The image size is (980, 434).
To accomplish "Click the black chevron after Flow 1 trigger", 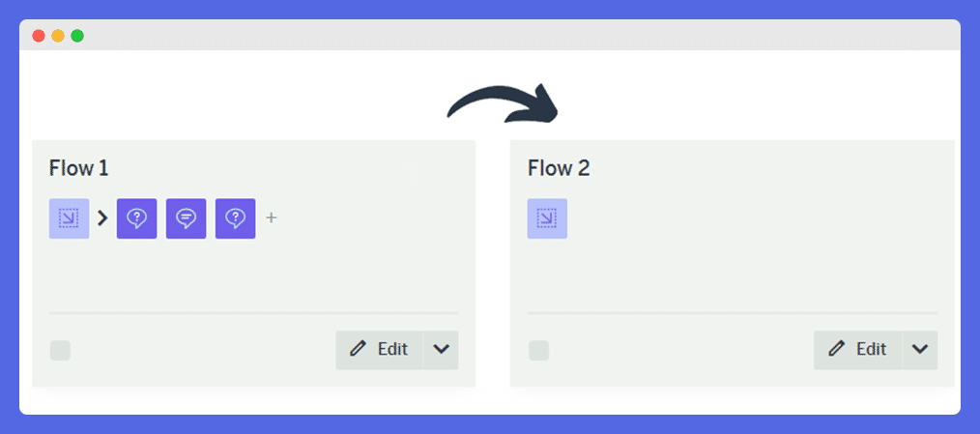I will pos(103,218).
